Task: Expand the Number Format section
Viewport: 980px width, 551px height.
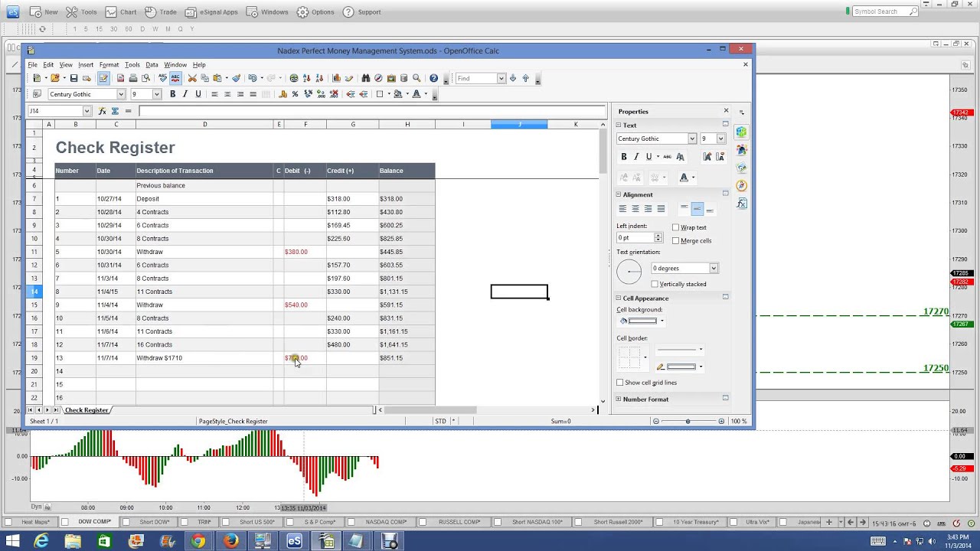Action: pyautogui.click(x=619, y=399)
